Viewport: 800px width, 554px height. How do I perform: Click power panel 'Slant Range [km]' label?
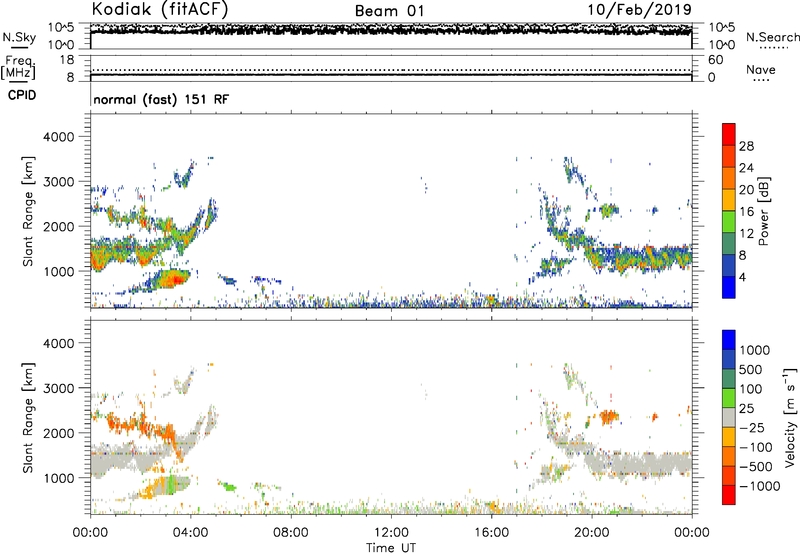28,211
